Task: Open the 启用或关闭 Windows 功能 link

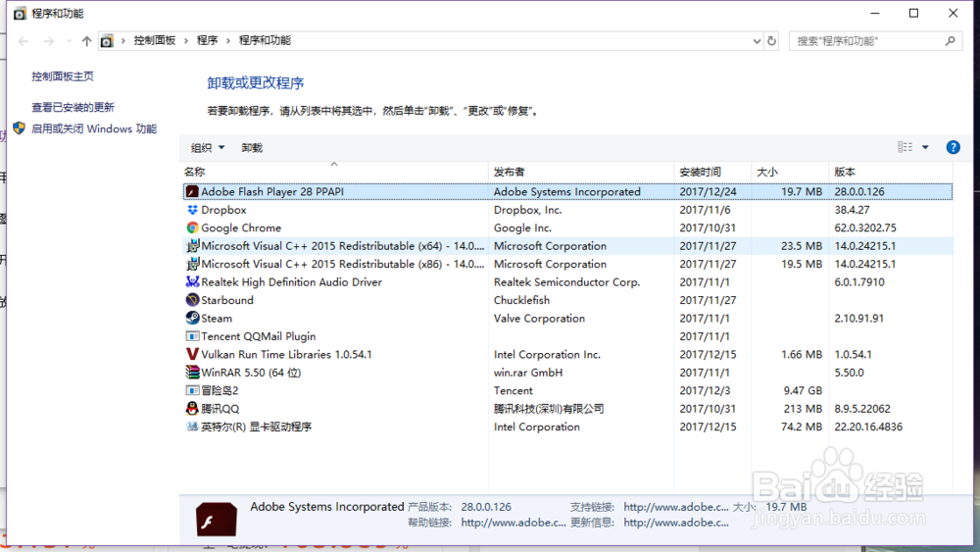Action: coord(94,128)
